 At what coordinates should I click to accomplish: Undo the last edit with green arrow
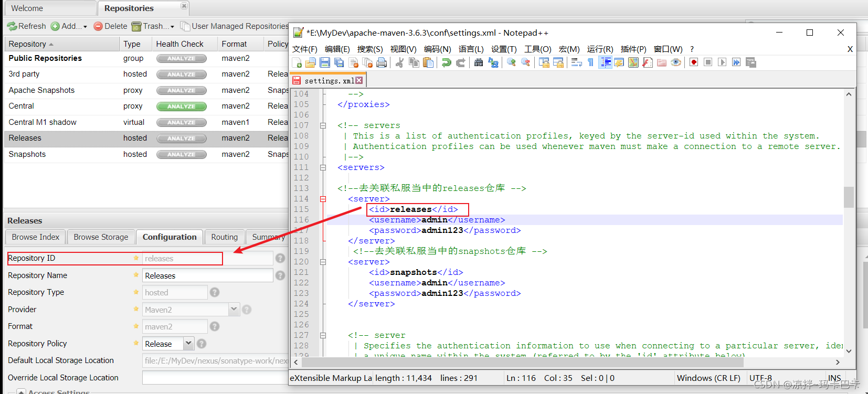[446, 62]
